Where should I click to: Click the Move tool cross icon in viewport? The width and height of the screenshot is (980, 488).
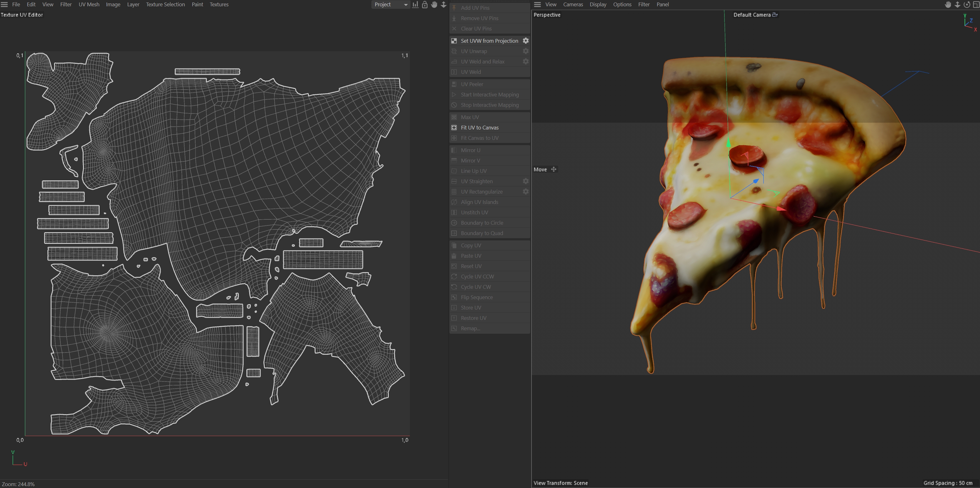(553, 170)
